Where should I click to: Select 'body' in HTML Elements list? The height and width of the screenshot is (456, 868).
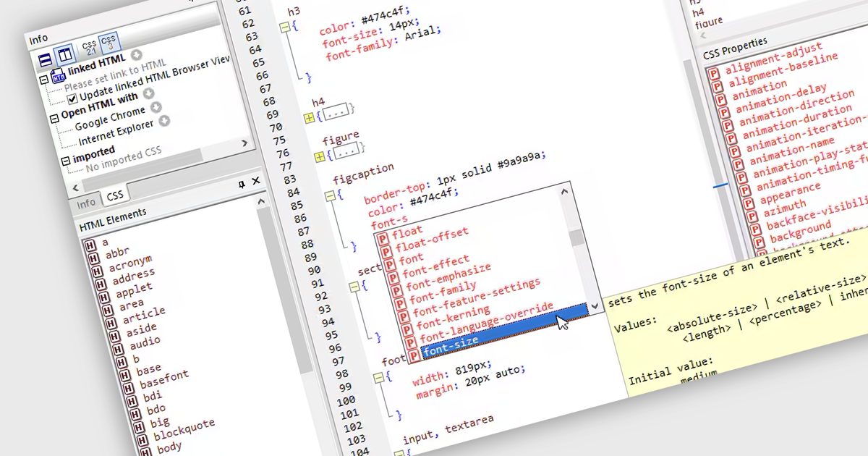[x=169, y=447]
